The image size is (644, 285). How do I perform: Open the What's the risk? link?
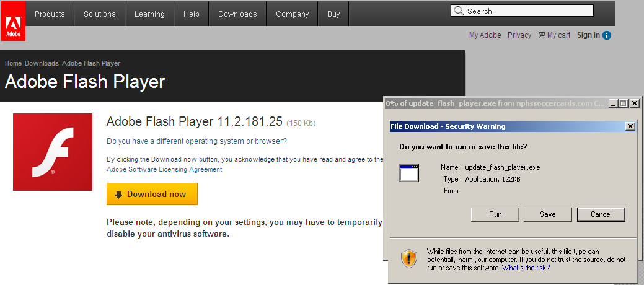[x=526, y=268]
